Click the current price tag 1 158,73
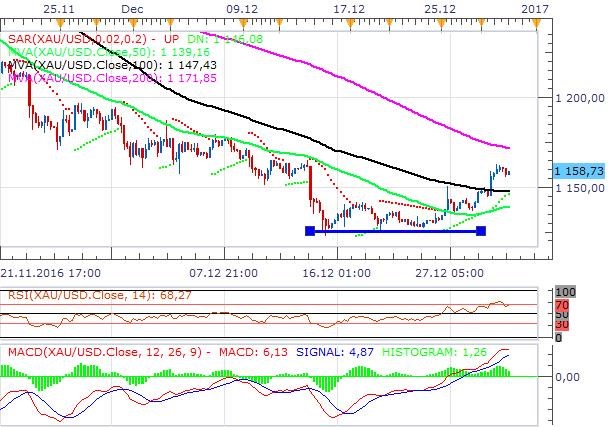This screenshot has height=427, width=610. (x=578, y=173)
